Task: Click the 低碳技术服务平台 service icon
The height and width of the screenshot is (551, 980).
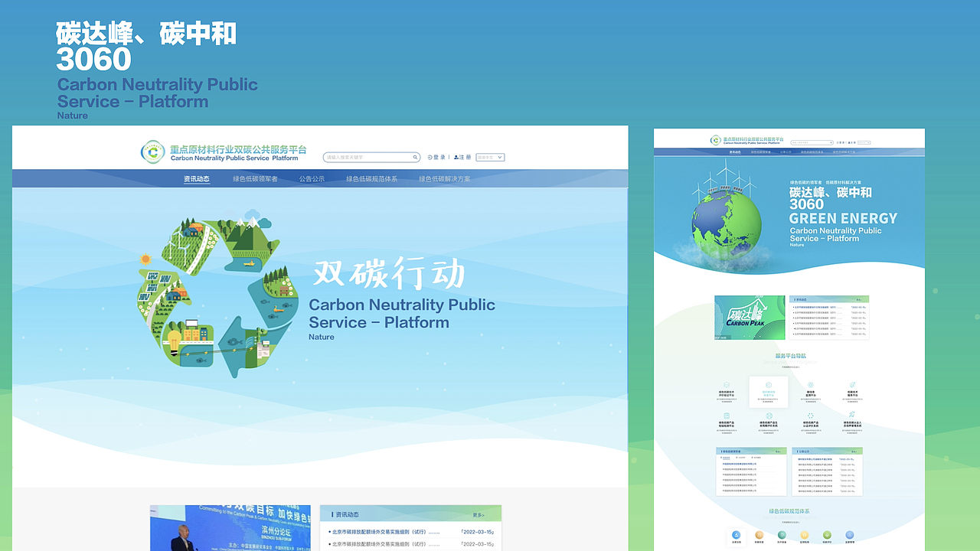Action: click(x=852, y=385)
